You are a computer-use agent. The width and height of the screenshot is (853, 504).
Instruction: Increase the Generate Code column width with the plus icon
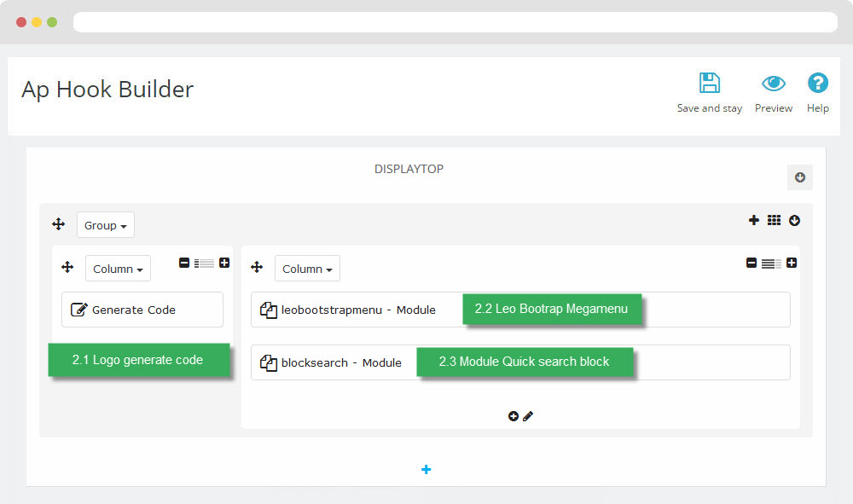224,264
